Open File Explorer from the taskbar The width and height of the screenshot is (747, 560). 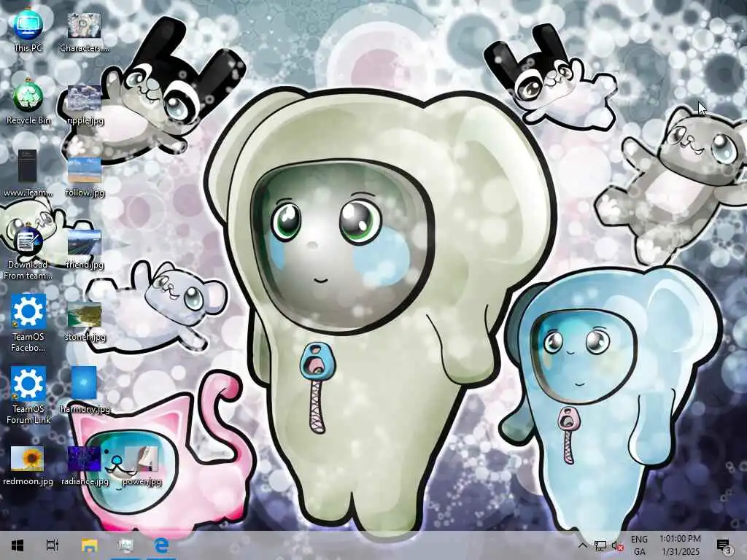coord(89,545)
